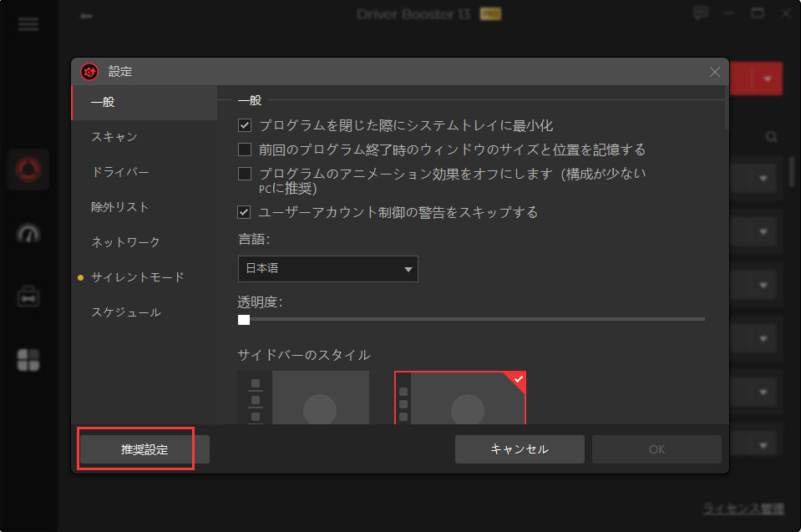Toggle skipping user account control warnings
This screenshot has height=532, width=801.
pyautogui.click(x=244, y=212)
